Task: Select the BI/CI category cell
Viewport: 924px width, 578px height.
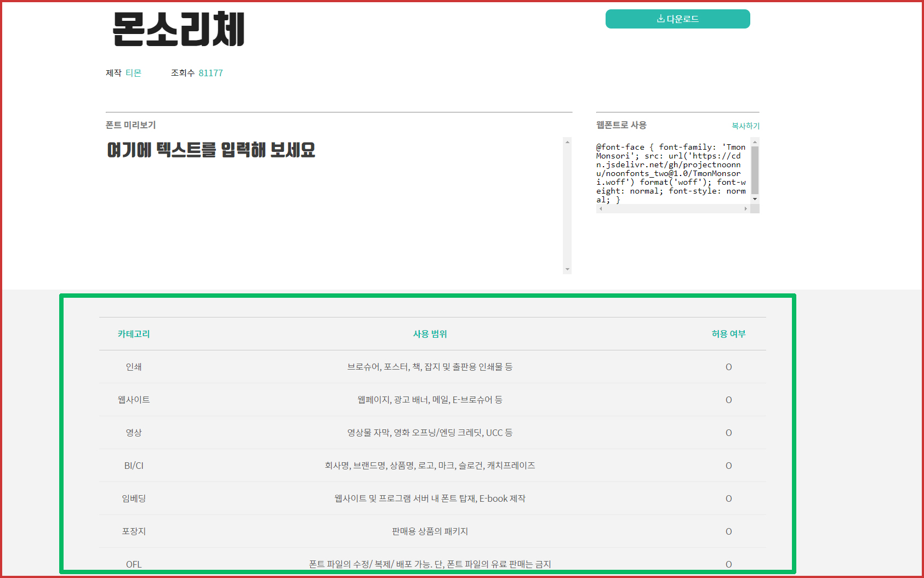Action: [x=134, y=466]
